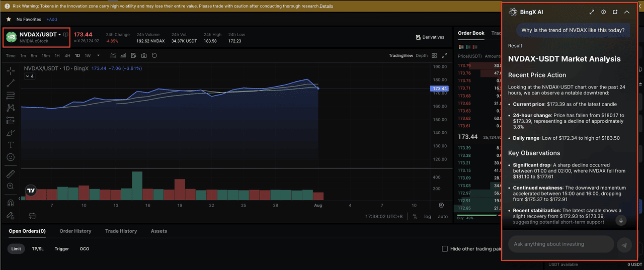The image size is (644, 270).
Task: Select the 4H timeframe
Action: point(67,56)
